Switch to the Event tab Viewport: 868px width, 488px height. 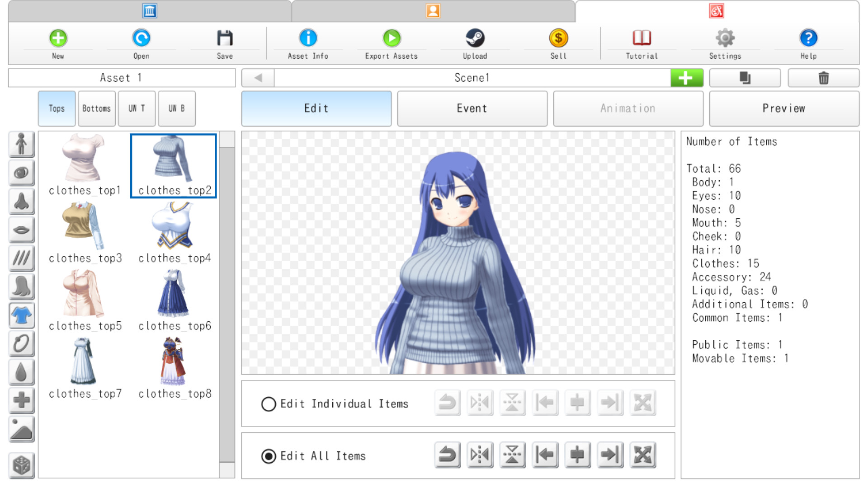pyautogui.click(x=472, y=108)
